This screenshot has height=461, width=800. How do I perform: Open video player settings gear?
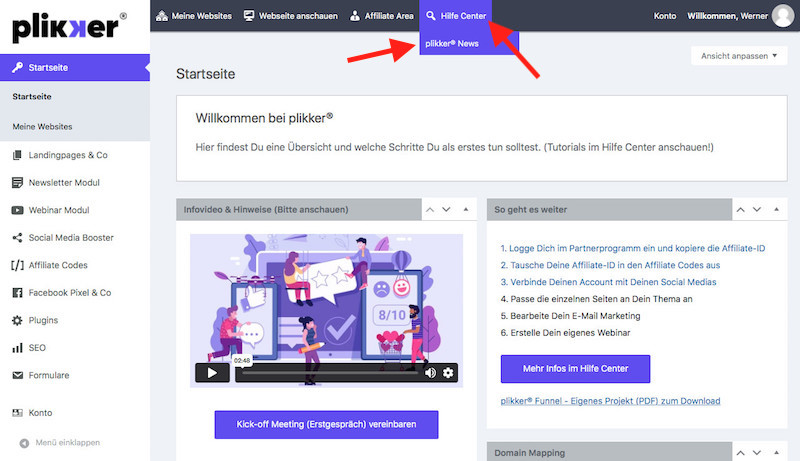click(448, 373)
